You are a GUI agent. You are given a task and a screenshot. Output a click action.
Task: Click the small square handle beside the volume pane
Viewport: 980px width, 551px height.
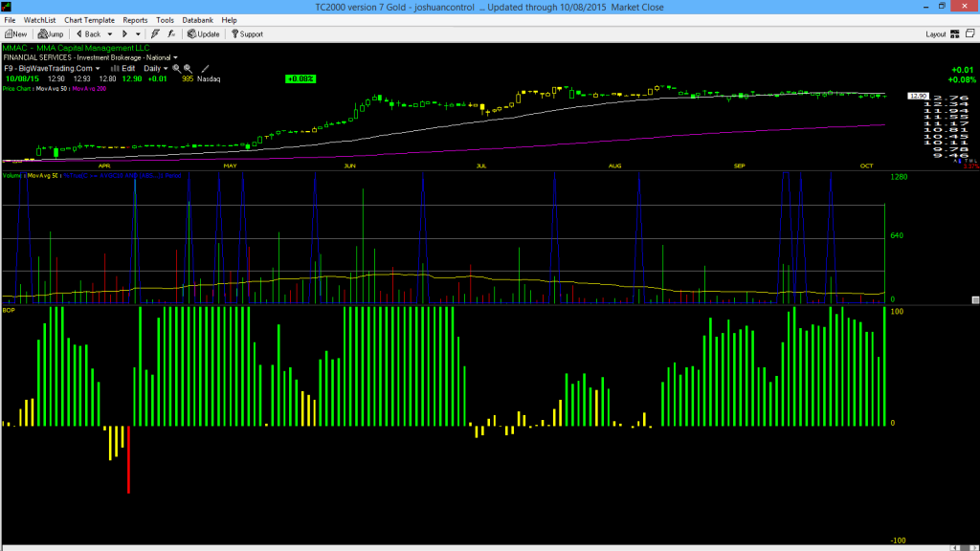pyautogui.click(x=975, y=300)
